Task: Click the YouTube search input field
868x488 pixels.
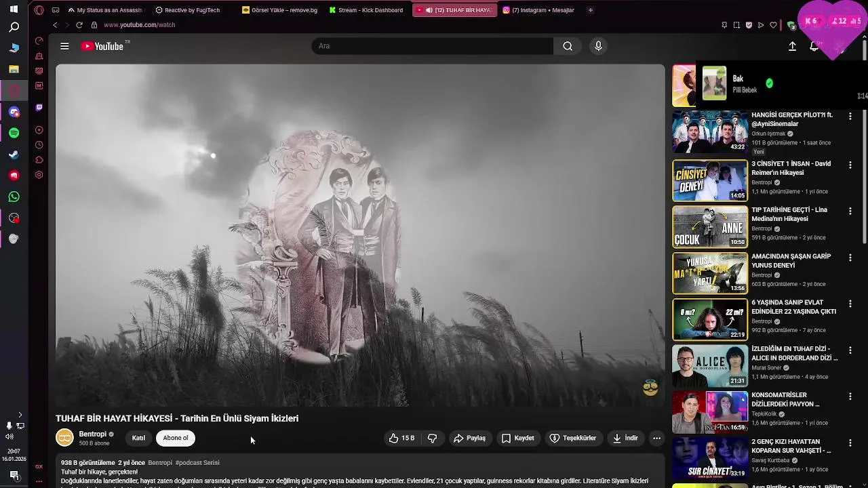Action: point(433,46)
